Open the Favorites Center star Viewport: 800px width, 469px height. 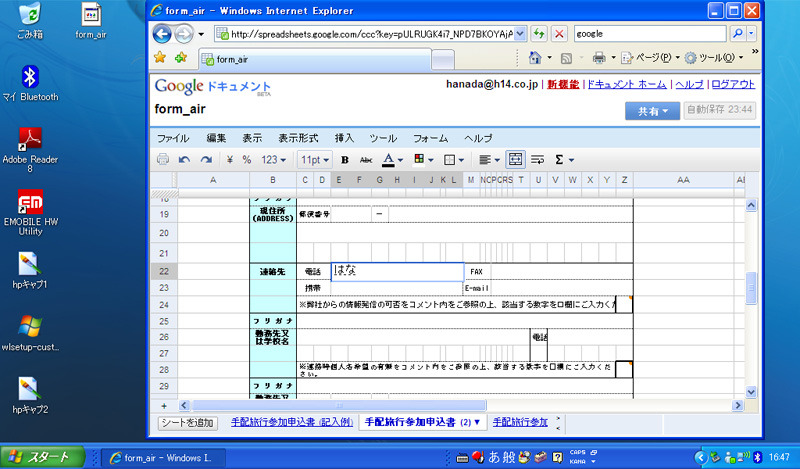[x=160, y=57]
